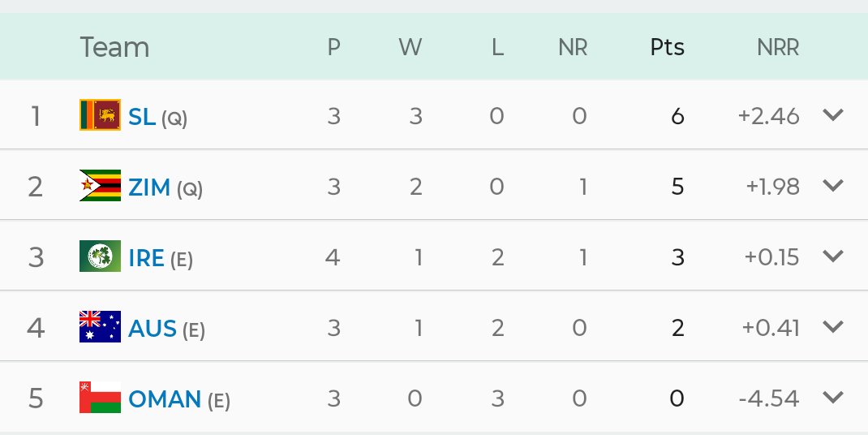868x435 pixels.
Task: Expand the OMAN row chevron
Action: tap(833, 398)
